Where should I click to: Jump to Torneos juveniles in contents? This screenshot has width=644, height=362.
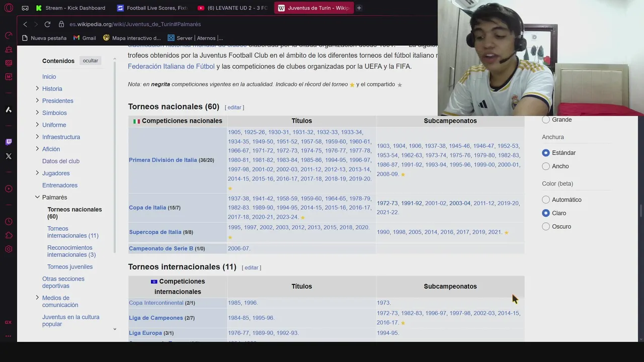point(70,266)
